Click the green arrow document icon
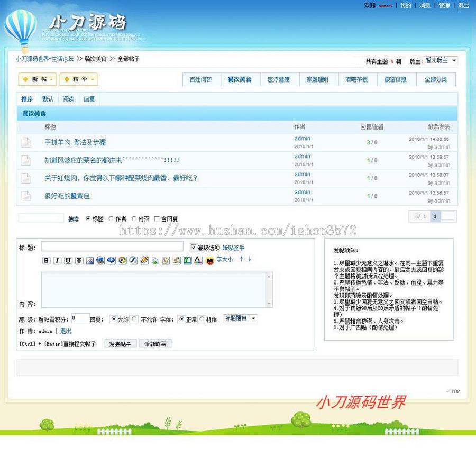The width and height of the screenshot is (476, 458). (x=155, y=260)
